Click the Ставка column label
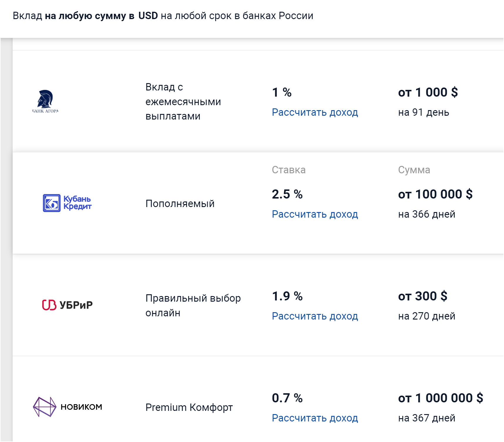 pyautogui.click(x=289, y=170)
